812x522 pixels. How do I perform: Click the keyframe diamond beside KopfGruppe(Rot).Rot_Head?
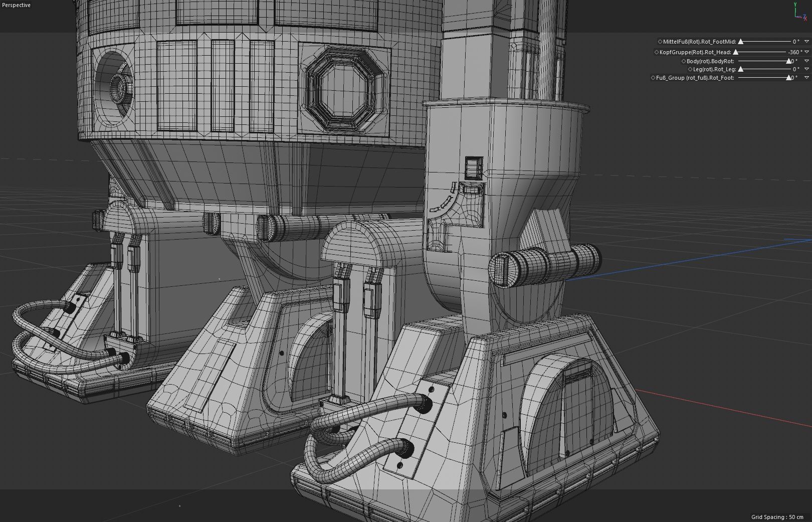(657, 52)
